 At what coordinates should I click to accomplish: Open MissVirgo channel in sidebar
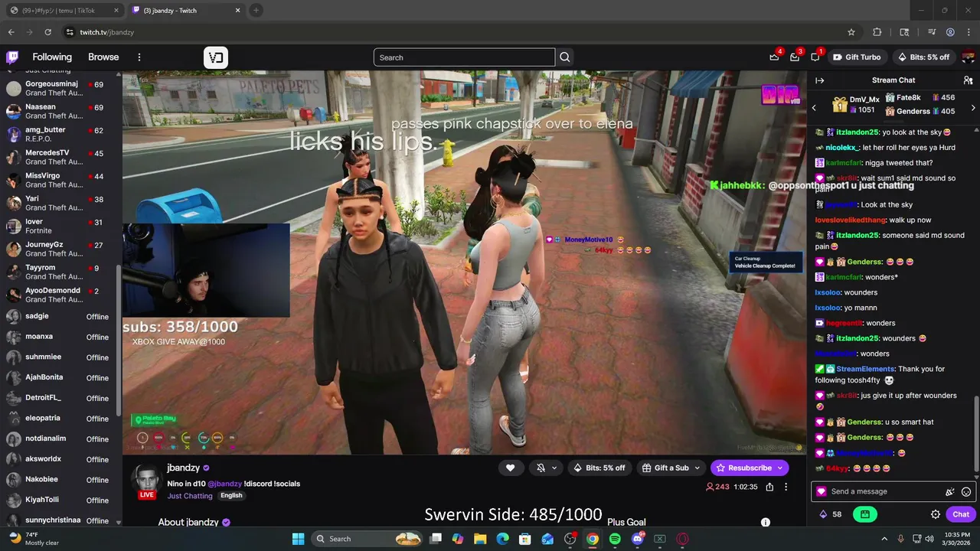[60, 180]
